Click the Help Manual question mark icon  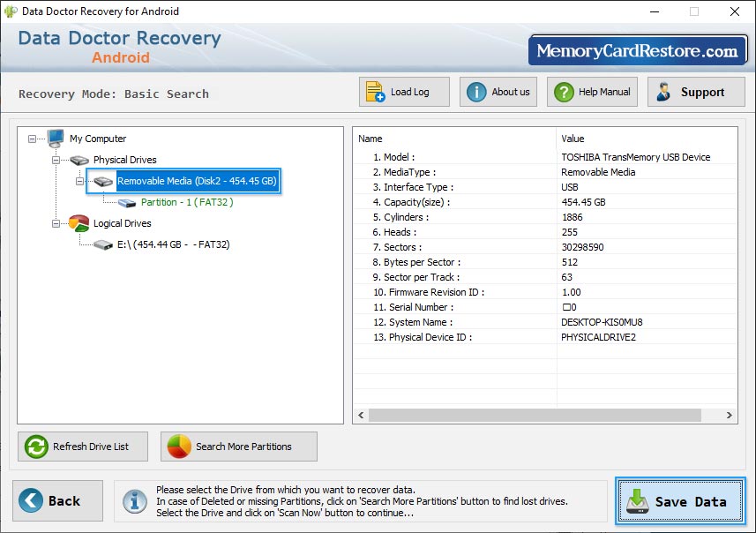click(x=564, y=92)
